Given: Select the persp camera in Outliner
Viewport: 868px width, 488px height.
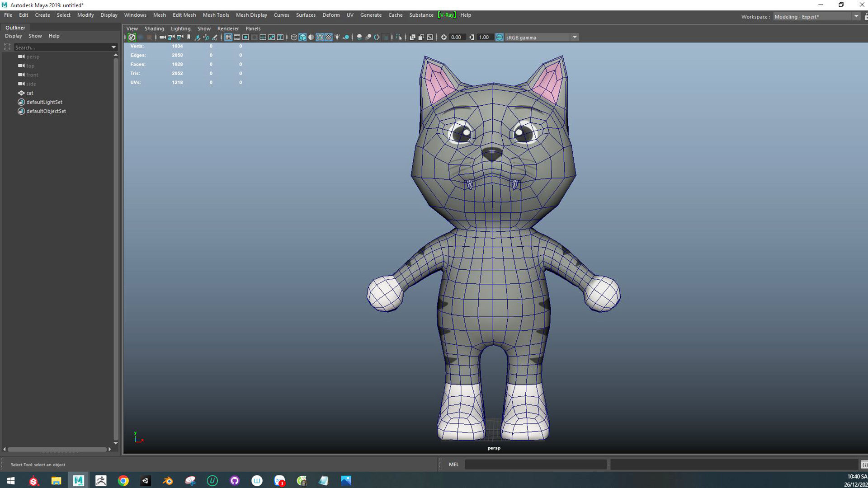Looking at the screenshot, I should 33,56.
